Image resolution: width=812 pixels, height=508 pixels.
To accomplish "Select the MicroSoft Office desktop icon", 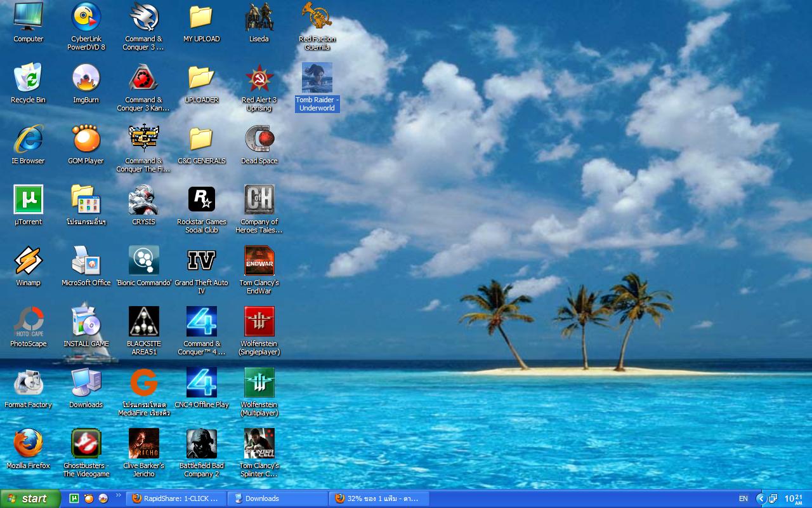I will click(x=86, y=261).
